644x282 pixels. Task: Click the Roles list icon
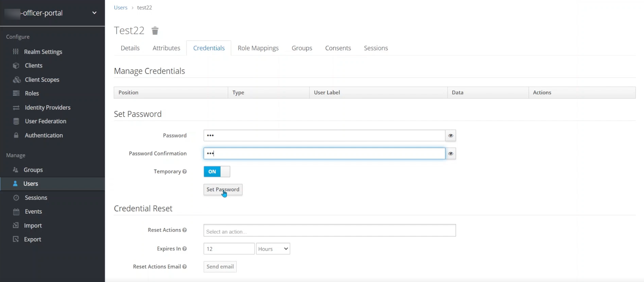click(x=16, y=93)
